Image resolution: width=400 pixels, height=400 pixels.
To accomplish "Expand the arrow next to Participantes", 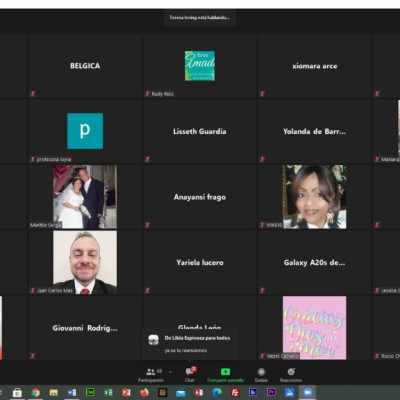I will 170,372.
